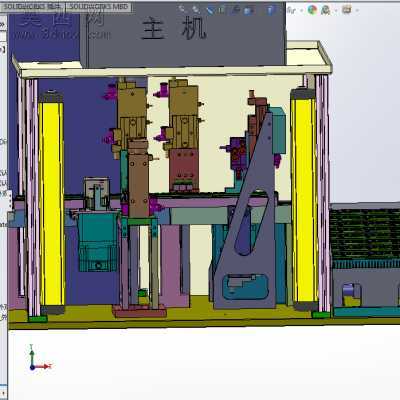Click the Apply Scene icon
This screenshot has width=400, height=400.
click(325, 10)
